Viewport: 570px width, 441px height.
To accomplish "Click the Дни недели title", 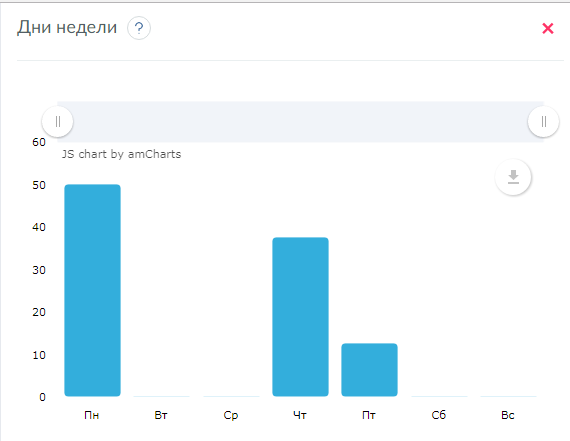I will pyautogui.click(x=67, y=27).
